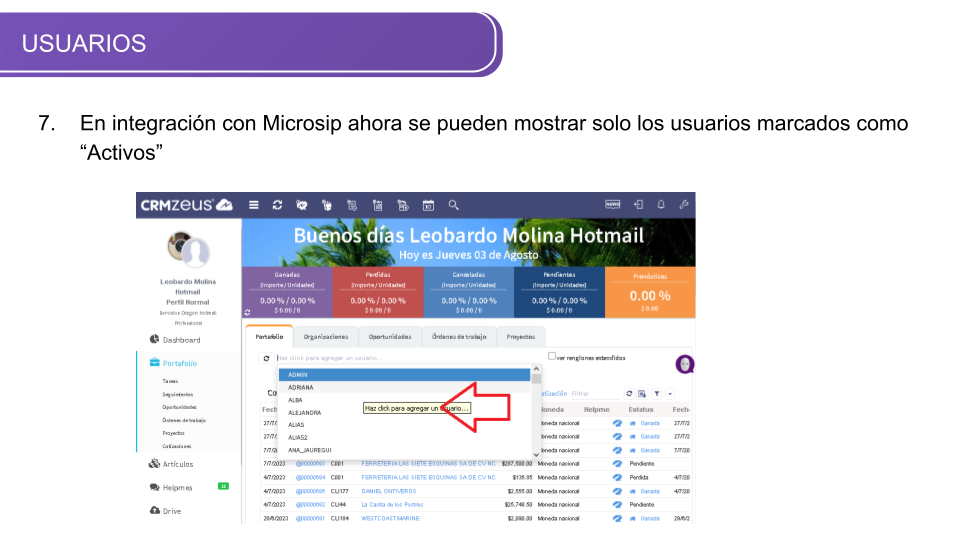Open Seguimientos under Portafolio
This screenshot has height=540, width=960.
(x=178, y=394)
